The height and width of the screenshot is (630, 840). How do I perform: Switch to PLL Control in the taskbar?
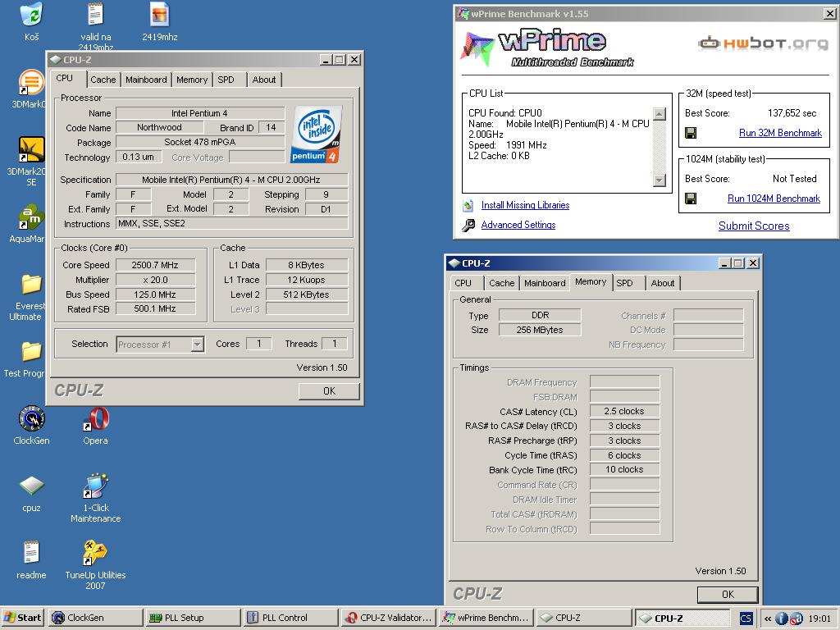[290, 618]
